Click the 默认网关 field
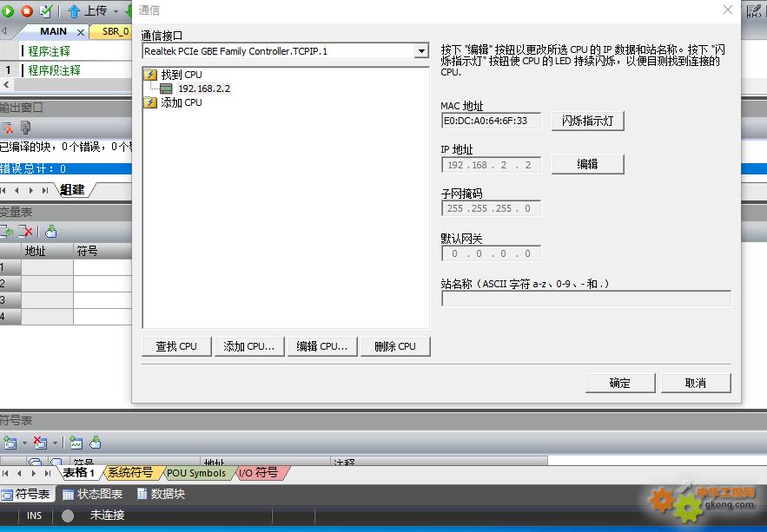The image size is (767, 532). coord(491,253)
